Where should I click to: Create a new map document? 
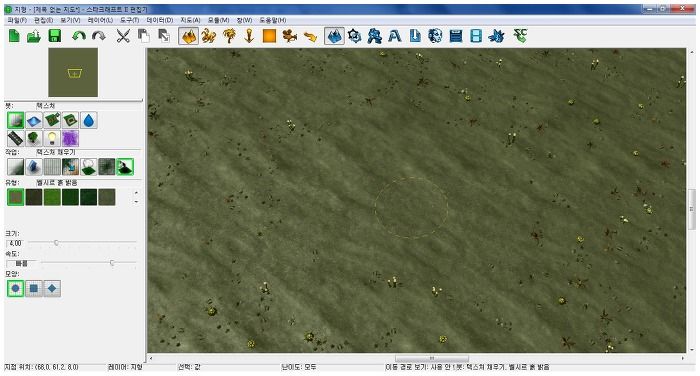[x=14, y=36]
